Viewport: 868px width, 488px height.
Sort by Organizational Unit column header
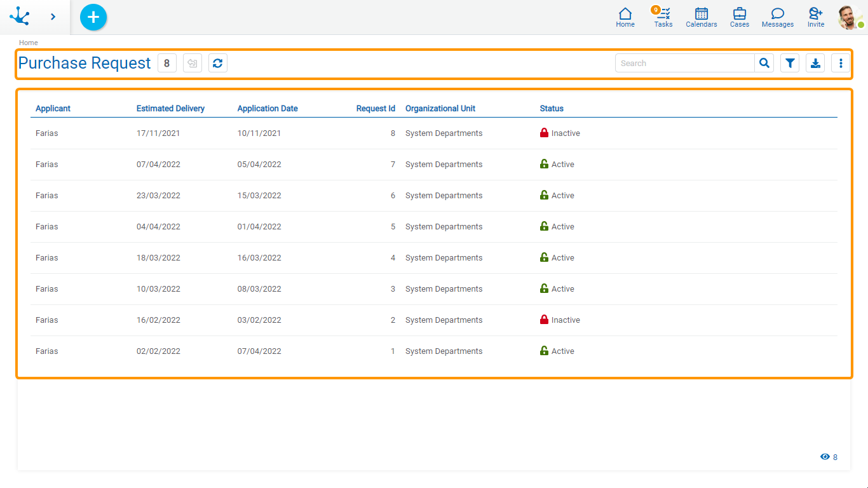click(x=440, y=109)
